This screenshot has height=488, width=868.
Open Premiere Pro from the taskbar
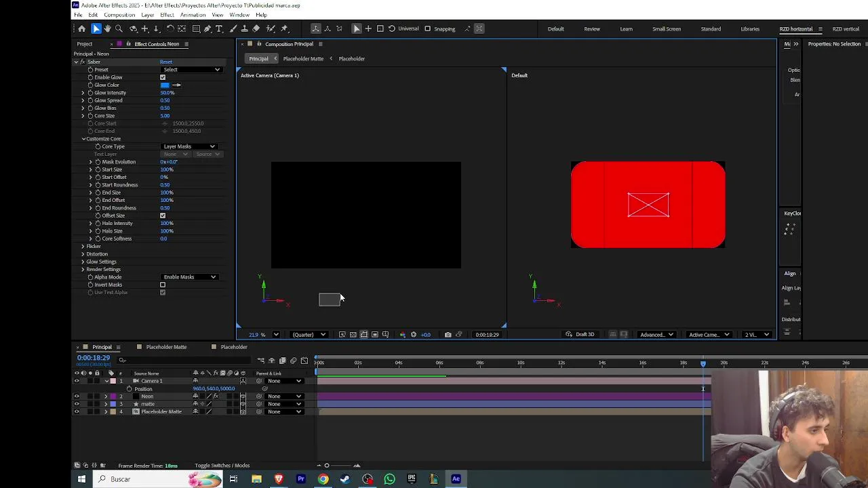pyautogui.click(x=301, y=479)
